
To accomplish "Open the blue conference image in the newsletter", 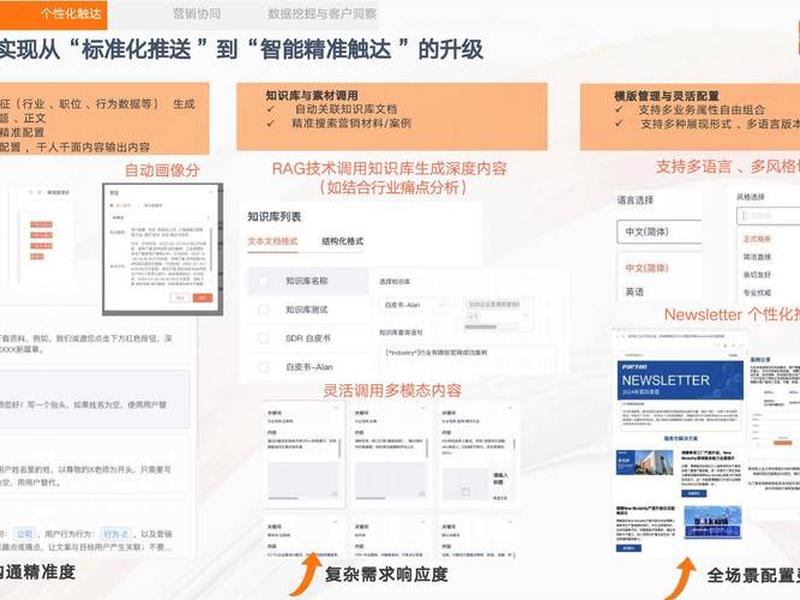I will point(713,522).
